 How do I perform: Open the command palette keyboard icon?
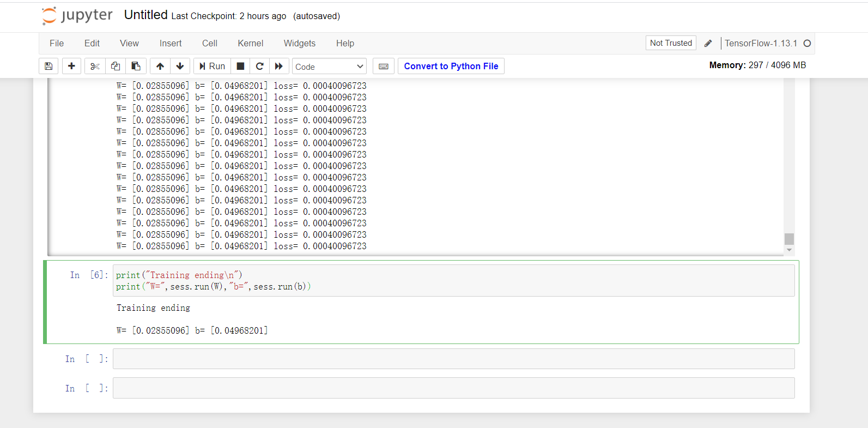[384, 66]
